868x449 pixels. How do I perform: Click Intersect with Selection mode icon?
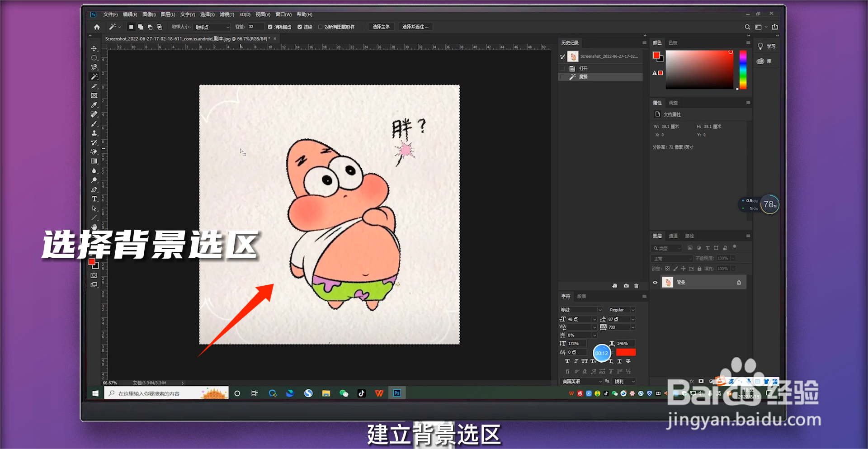160,27
